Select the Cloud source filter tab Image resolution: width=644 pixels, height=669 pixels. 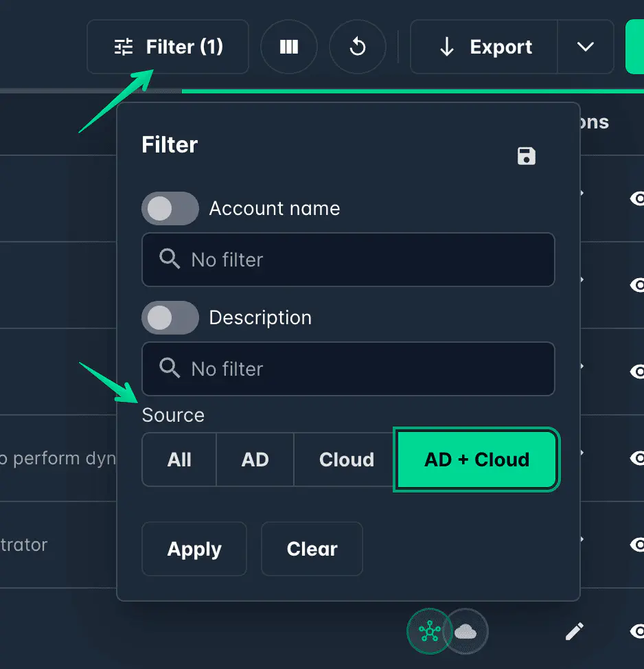pos(346,460)
